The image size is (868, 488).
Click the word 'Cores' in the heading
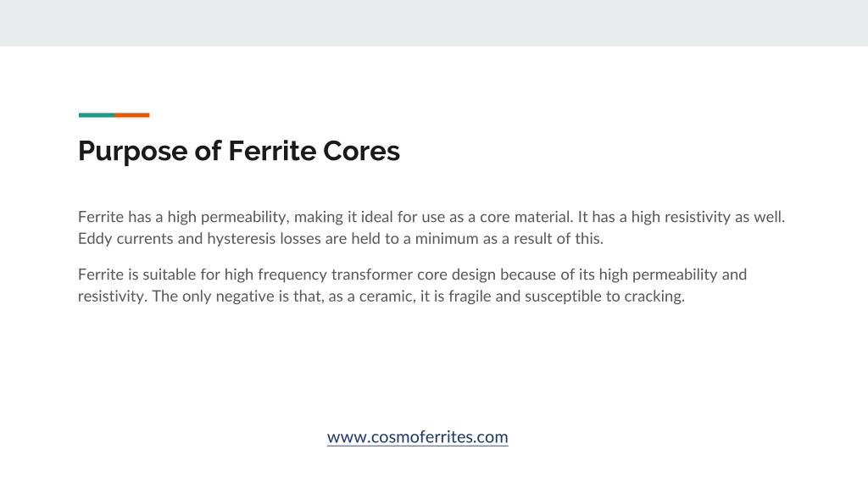pos(361,151)
